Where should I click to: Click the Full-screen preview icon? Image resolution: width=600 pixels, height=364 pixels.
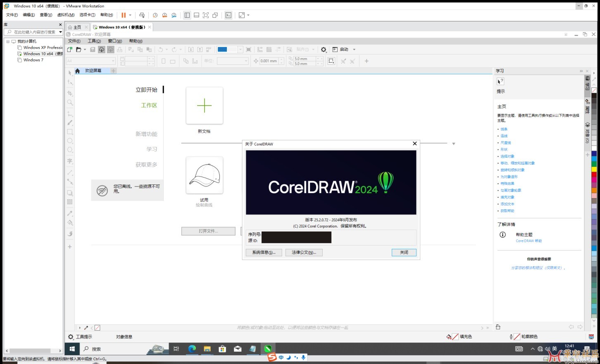[x=248, y=50]
